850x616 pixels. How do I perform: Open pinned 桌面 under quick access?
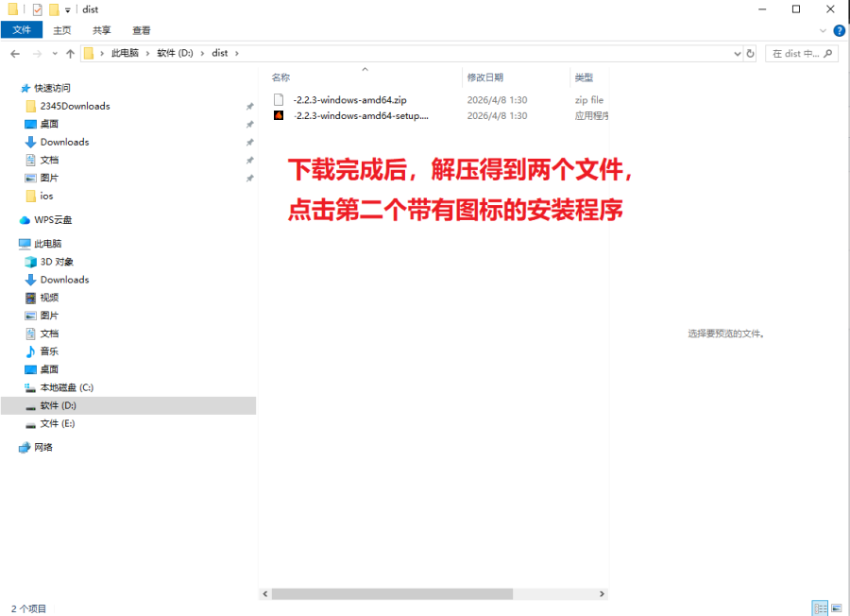pos(49,124)
